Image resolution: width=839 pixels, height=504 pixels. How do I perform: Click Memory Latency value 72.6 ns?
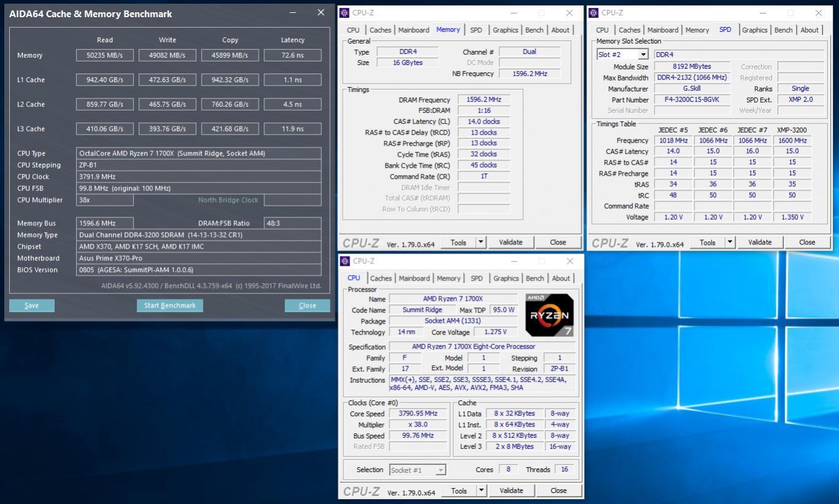pyautogui.click(x=292, y=55)
